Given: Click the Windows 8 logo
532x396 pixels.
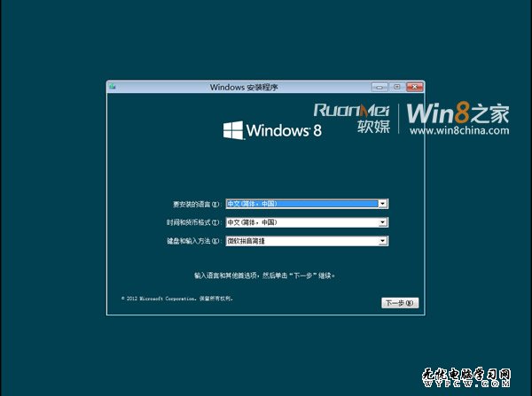Looking at the screenshot, I should pyautogui.click(x=272, y=130).
